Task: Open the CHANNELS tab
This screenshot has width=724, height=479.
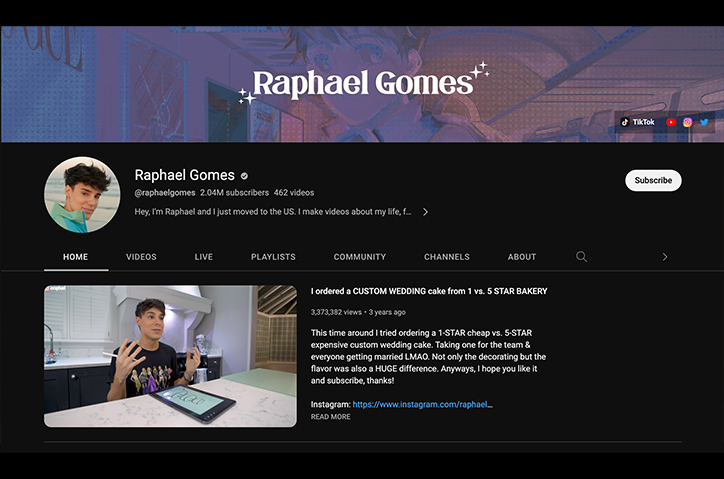Action: 447,257
